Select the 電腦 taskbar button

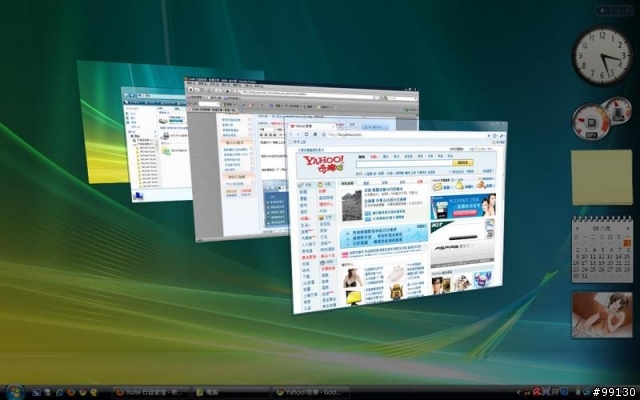pos(231,392)
